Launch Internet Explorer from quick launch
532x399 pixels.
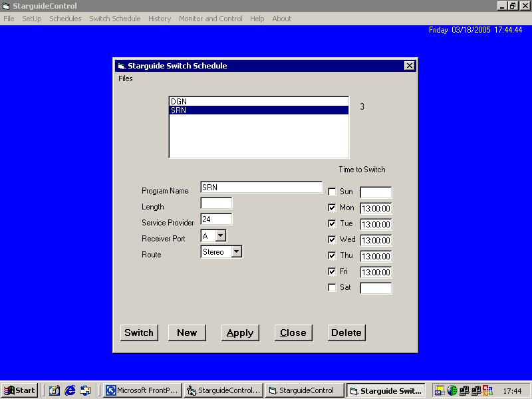(x=70, y=390)
